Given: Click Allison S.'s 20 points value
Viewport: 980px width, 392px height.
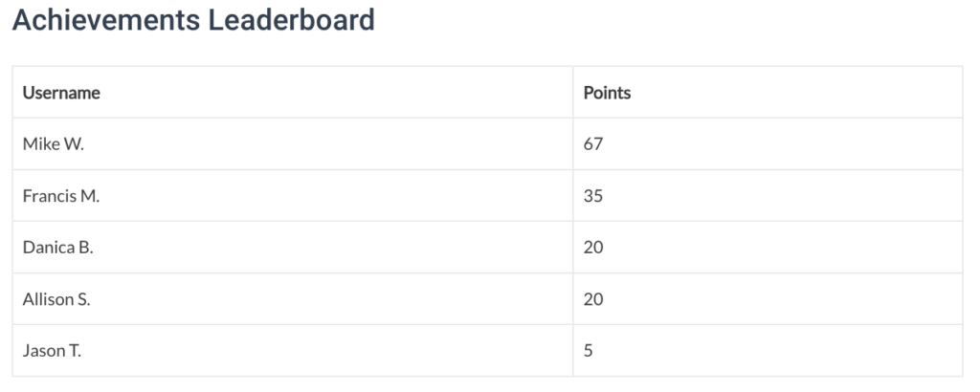Looking at the screenshot, I should point(593,299).
